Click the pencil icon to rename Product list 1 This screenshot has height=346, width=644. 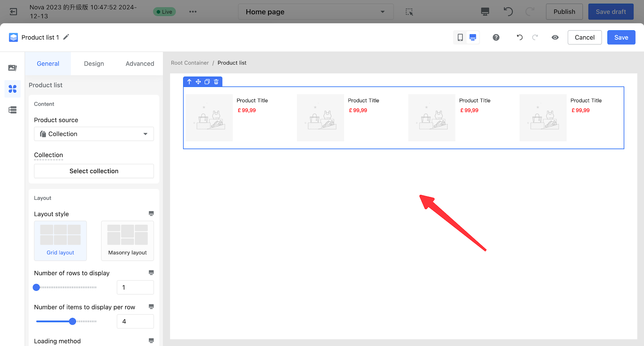click(66, 37)
